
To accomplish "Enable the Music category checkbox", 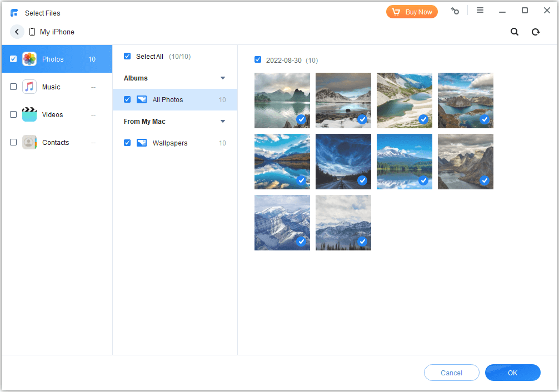I will [13, 87].
